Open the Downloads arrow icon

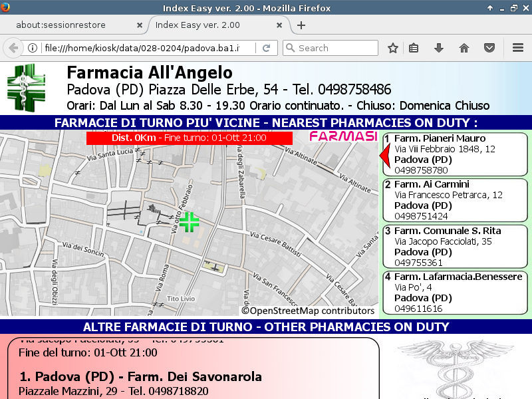(x=439, y=48)
